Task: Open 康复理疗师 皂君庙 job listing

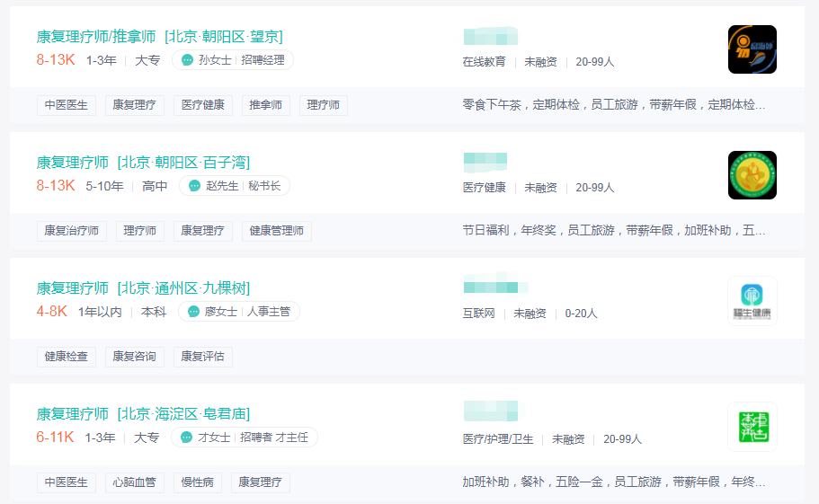Action: click(x=143, y=414)
